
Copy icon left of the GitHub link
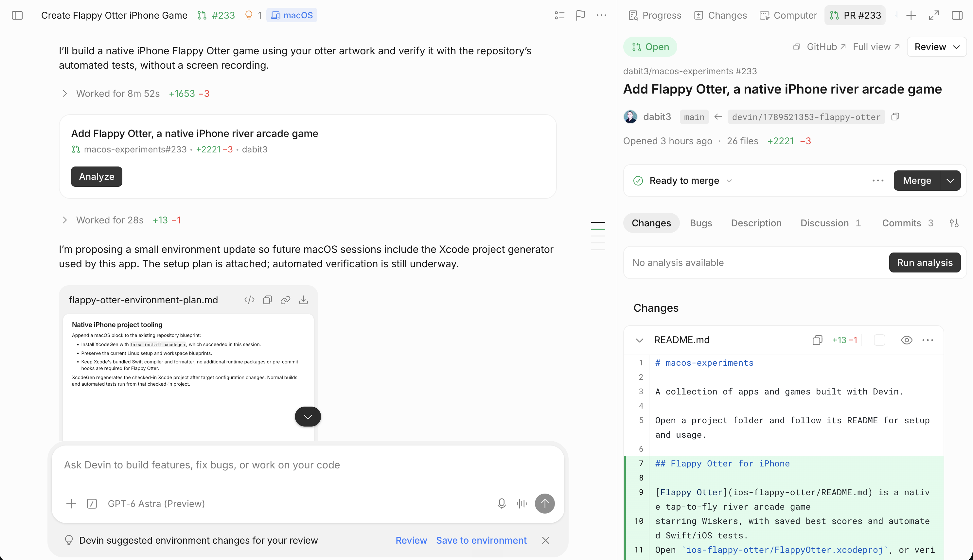(796, 47)
